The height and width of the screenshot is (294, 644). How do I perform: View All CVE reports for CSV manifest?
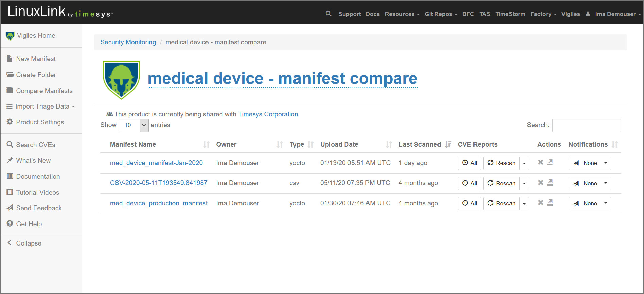tap(469, 183)
